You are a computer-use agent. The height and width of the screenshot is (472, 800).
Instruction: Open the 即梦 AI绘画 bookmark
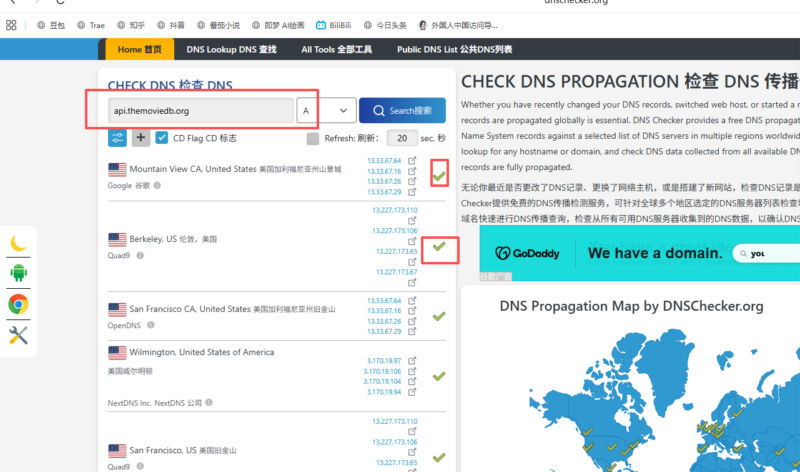tap(278, 25)
